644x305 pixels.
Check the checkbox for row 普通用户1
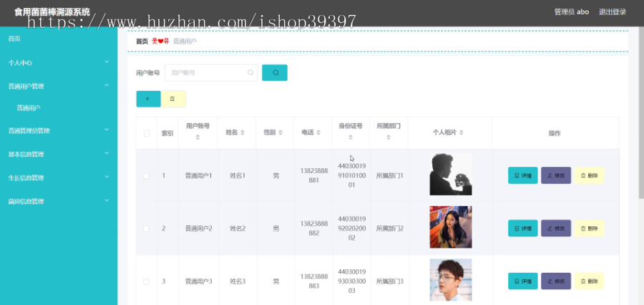[x=146, y=176]
